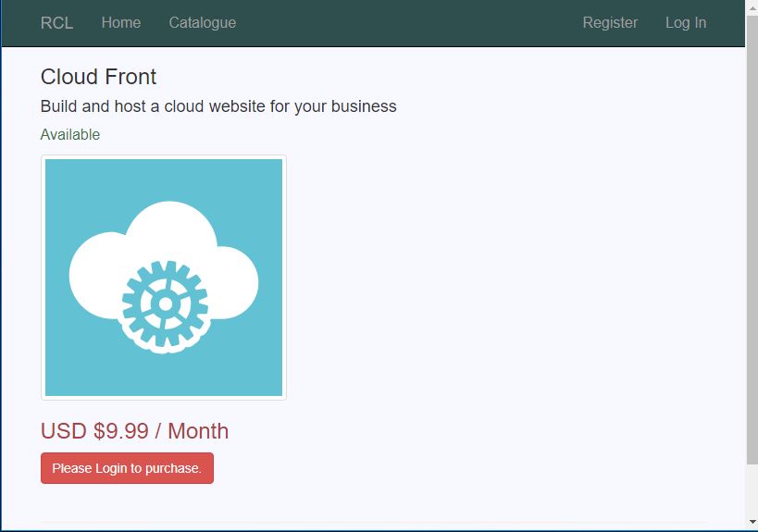
Task: Click the RCL brand logo link
Action: coord(56,23)
